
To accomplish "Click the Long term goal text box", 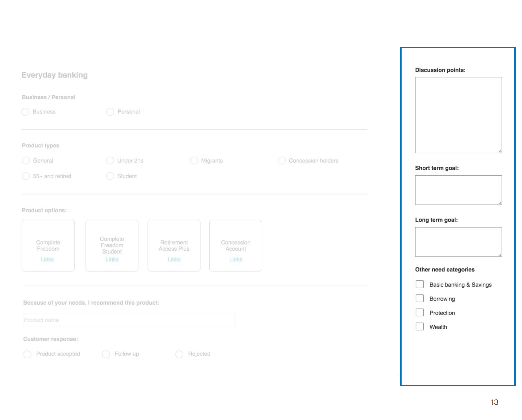I will point(458,242).
